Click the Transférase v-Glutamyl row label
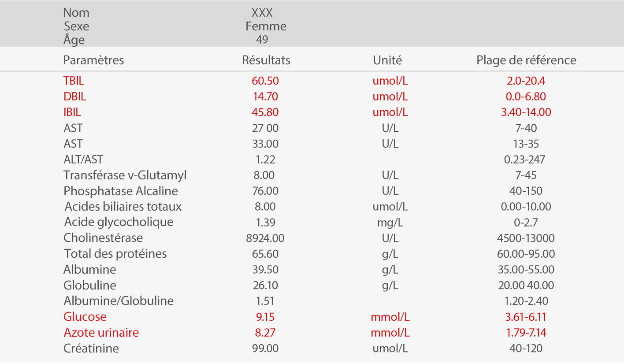This screenshot has height=364, width=624. (x=125, y=175)
